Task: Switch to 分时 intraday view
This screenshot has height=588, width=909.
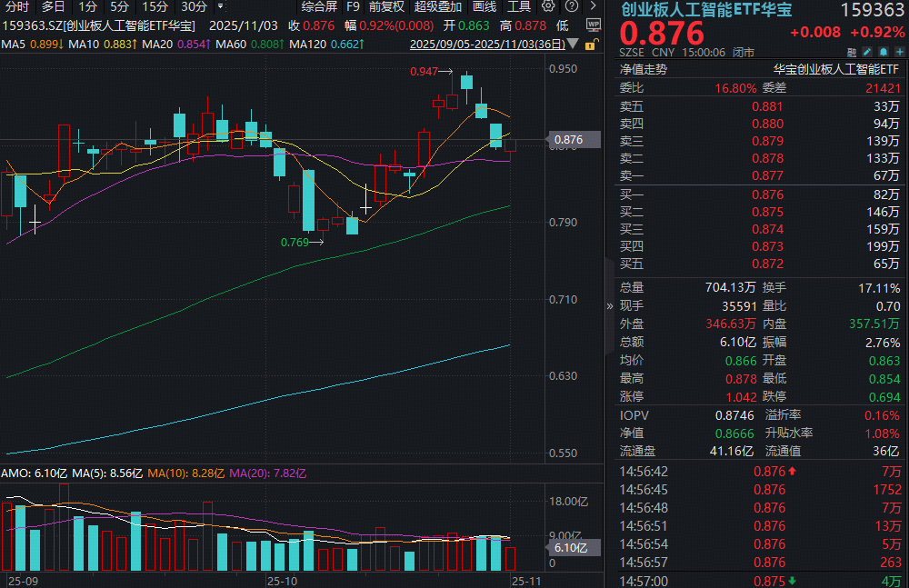Action: coord(17,6)
